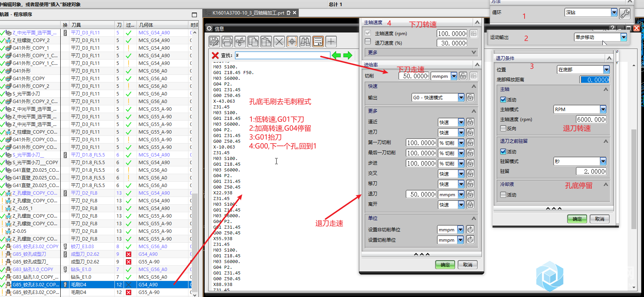Toggle the 活动 checkbox under 主轴
This screenshot has width=644, height=297.
click(x=503, y=99)
